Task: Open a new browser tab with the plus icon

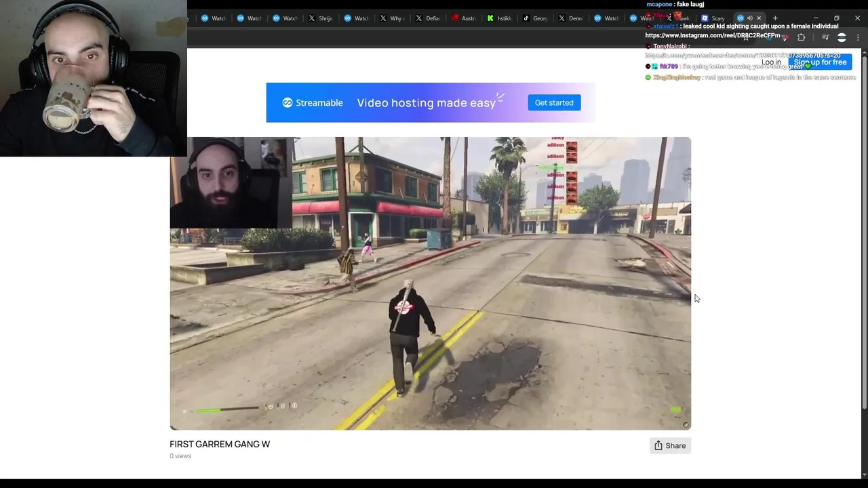Action: pyautogui.click(x=775, y=18)
